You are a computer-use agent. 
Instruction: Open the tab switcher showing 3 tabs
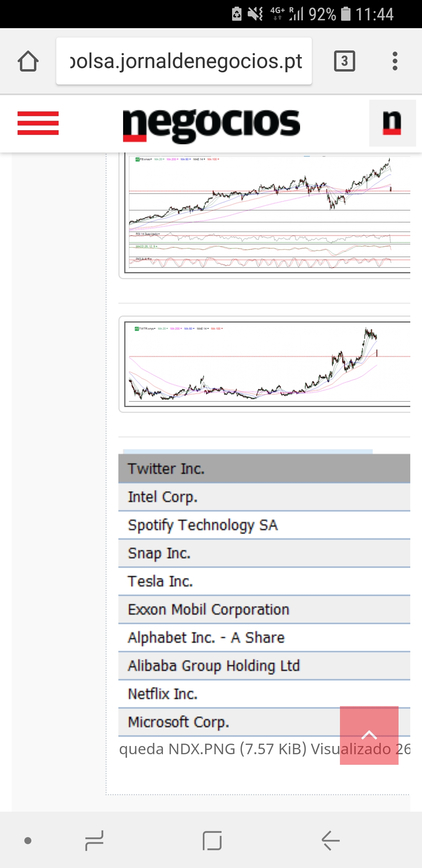(x=344, y=61)
